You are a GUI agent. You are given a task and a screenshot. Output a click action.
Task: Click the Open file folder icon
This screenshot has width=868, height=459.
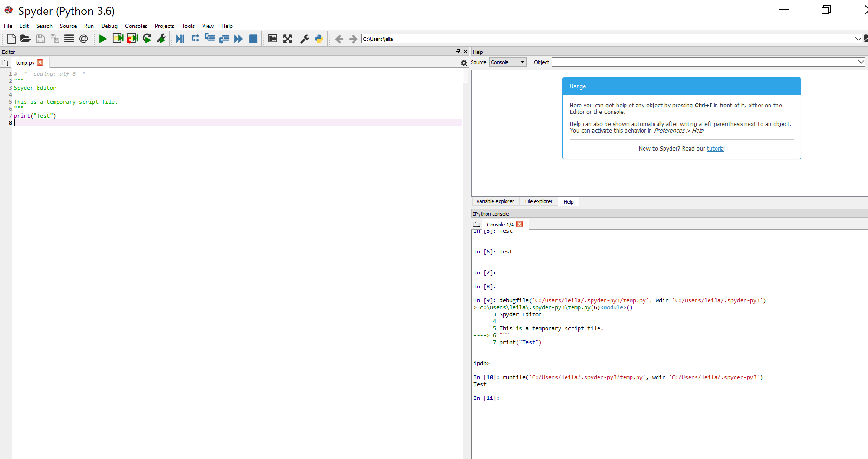[x=26, y=39]
